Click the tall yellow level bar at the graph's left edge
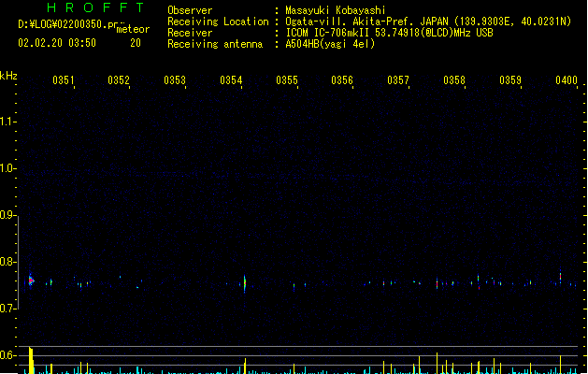The height and width of the screenshot is (374, 588). pyautogui.click(x=31, y=361)
